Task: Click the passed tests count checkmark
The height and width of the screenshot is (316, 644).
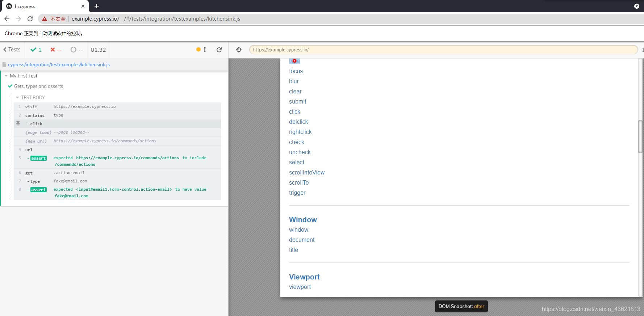Action: [36, 50]
